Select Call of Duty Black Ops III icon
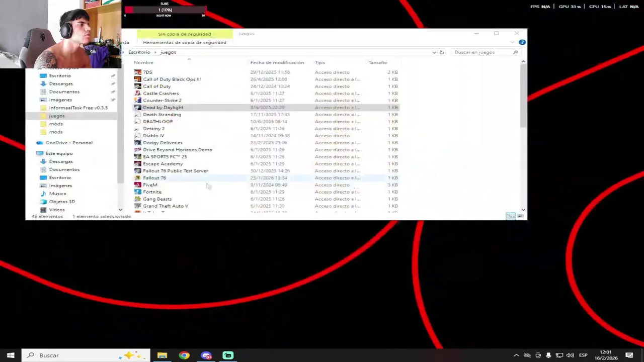The height and width of the screenshot is (362, 644). point(138,79)
